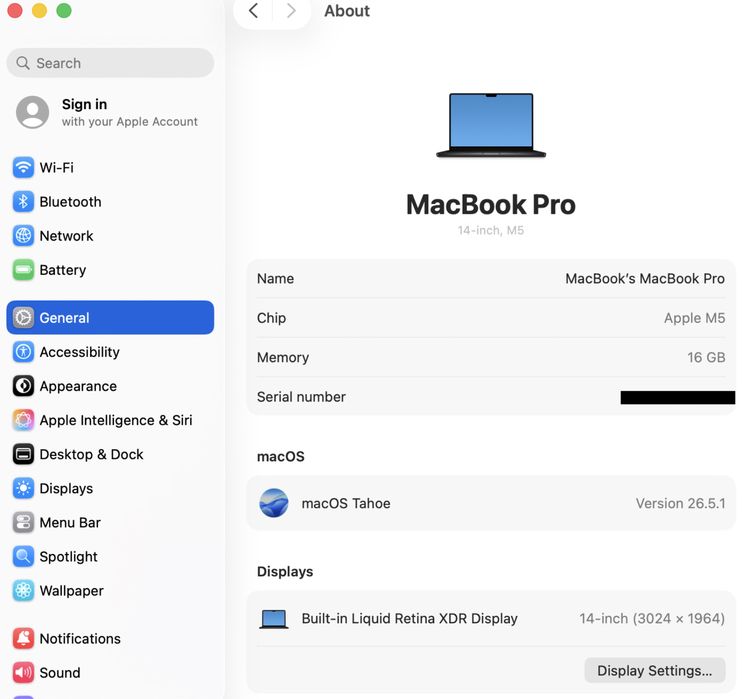743x699 pixels.
Task: Click the Serial number label
Action: [x=301, y=396]
